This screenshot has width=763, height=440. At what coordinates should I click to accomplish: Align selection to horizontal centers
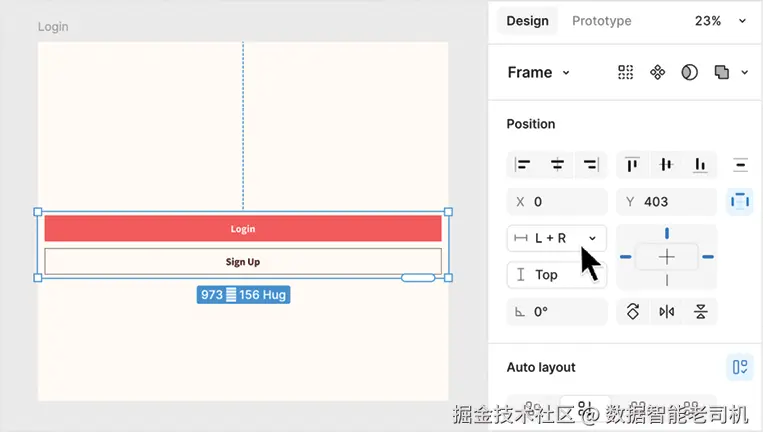coord(557,165)
